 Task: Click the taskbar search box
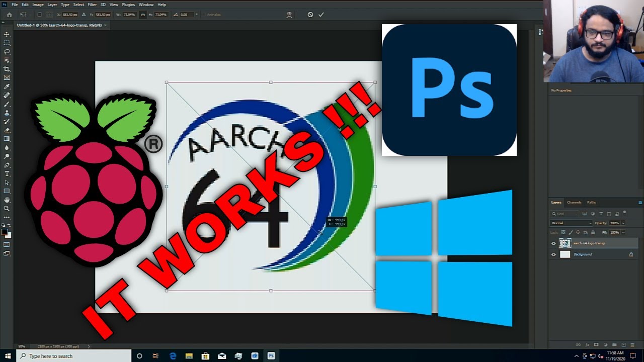click(x=74, y=356)
